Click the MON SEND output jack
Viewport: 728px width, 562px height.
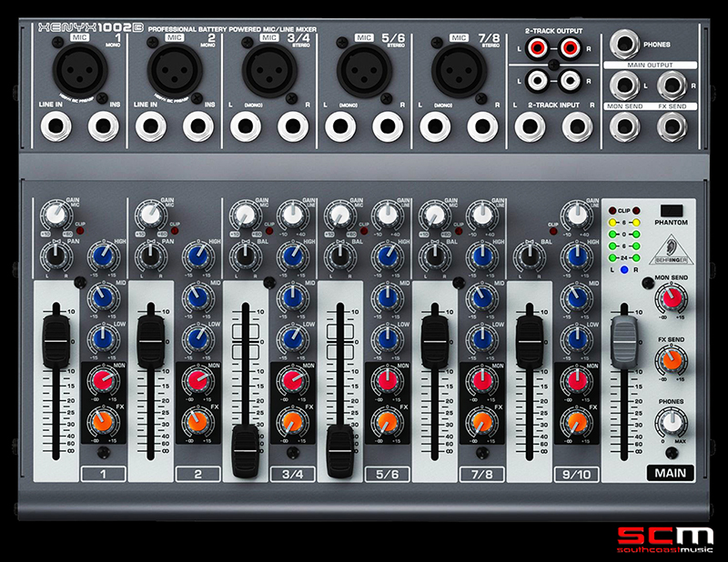pos(624,126)
